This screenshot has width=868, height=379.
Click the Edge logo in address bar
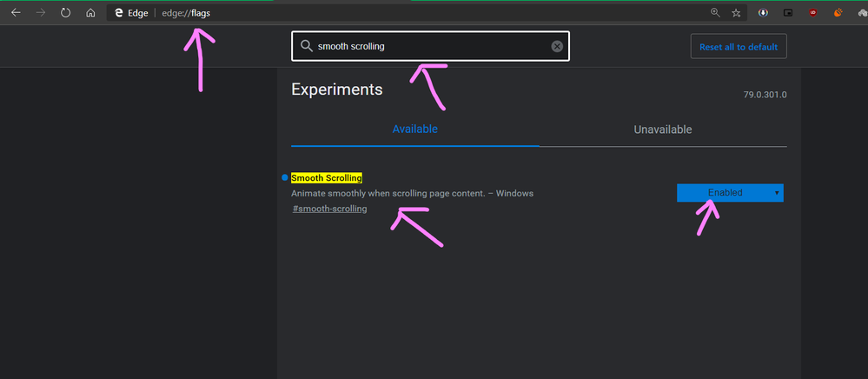point(118,13)
